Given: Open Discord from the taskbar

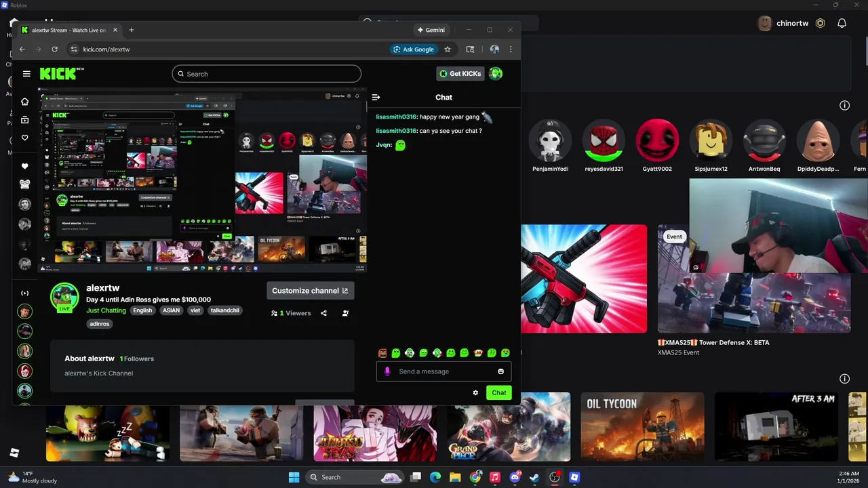Looking at the screenshot, I should click(515, 477).
